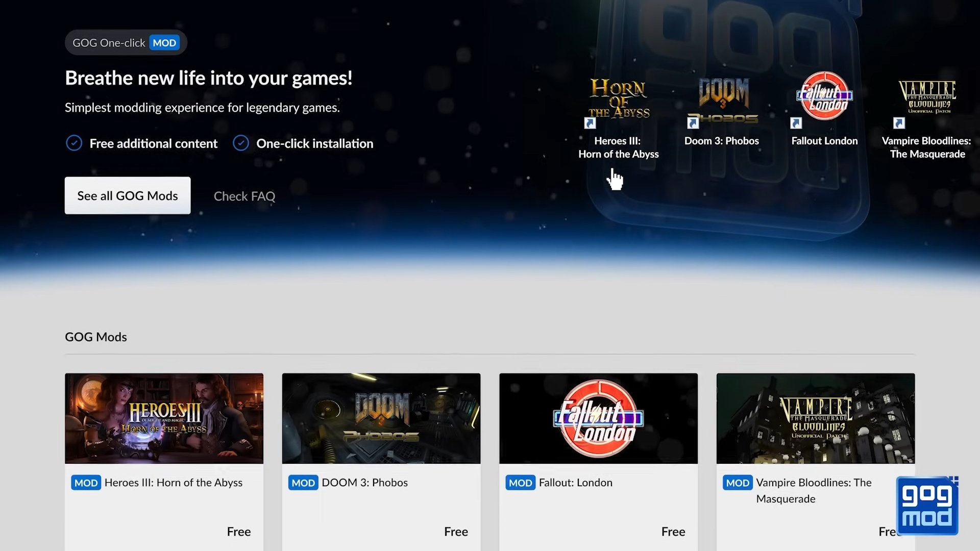The height and width of the screenshot is (551, 980).
Task: Click Vampire Bloodlines: The Masquerade desktop label
Action: click(927, 147)
